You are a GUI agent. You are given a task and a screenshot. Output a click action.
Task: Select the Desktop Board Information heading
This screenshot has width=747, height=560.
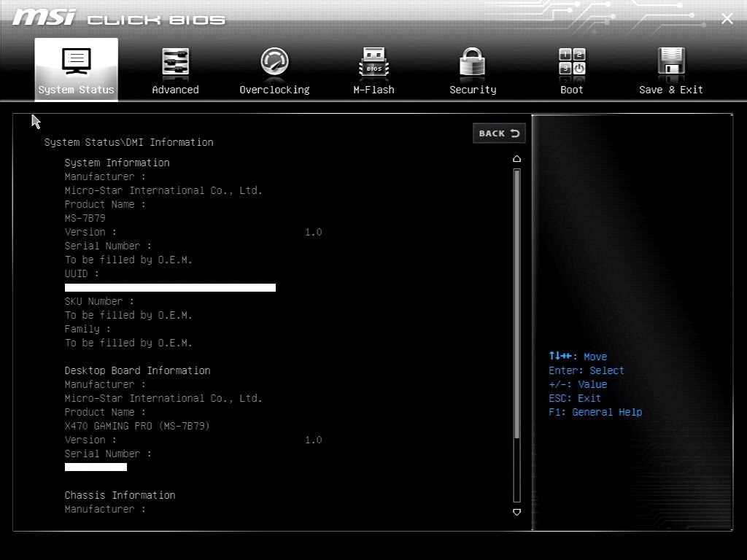[137, 370]
